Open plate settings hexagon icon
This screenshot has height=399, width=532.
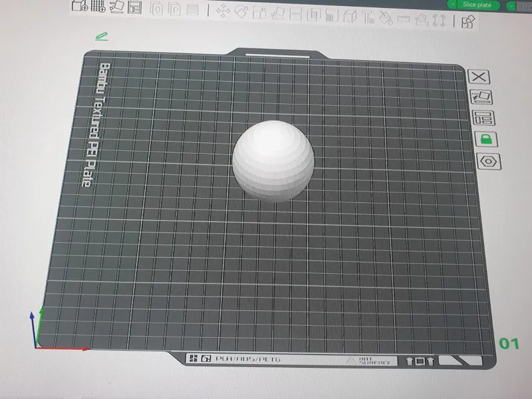tap(489, 162)
